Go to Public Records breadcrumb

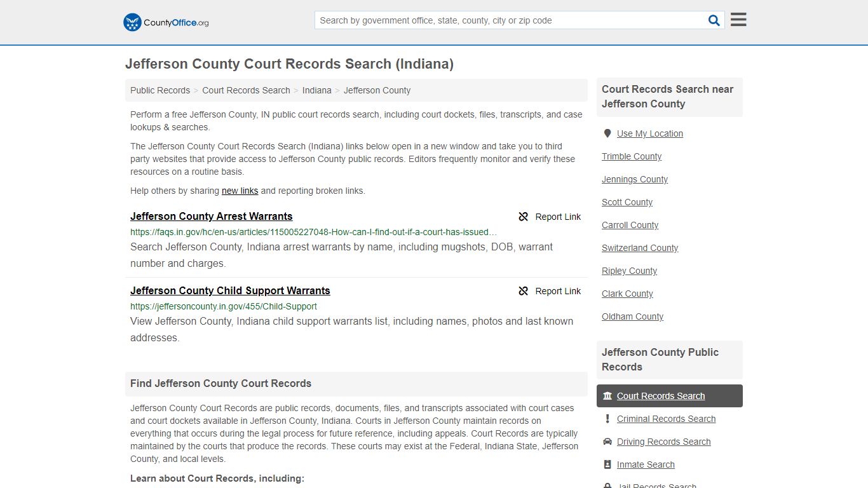(160, 90)
